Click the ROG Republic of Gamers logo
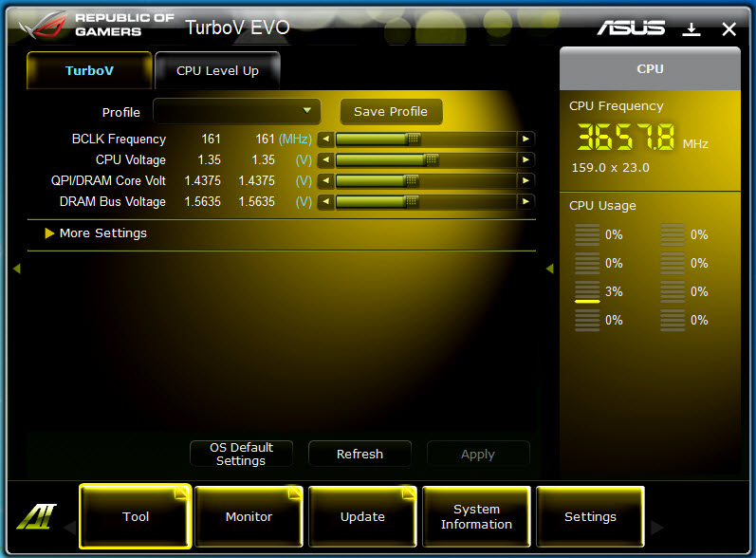The image size is (756, 558). coord(97,25)
